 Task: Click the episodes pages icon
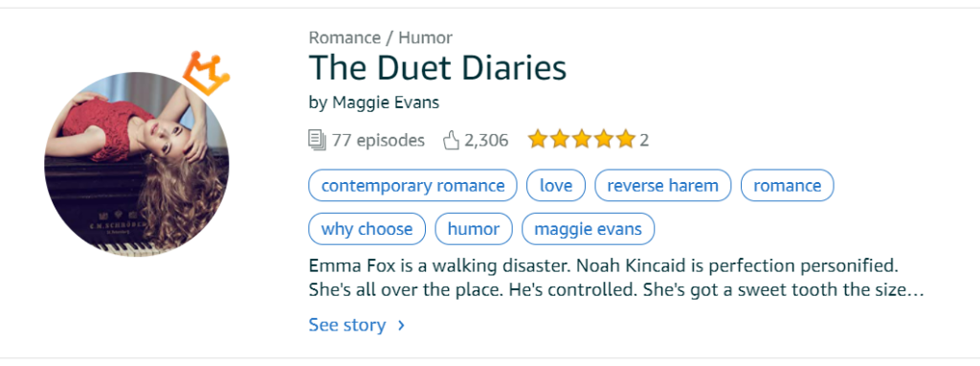coord(318,140)
